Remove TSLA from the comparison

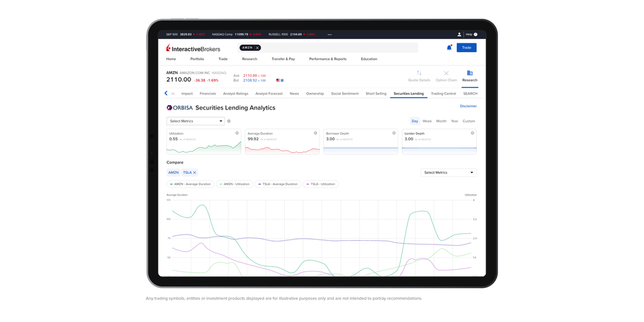[x=195, y=172]
